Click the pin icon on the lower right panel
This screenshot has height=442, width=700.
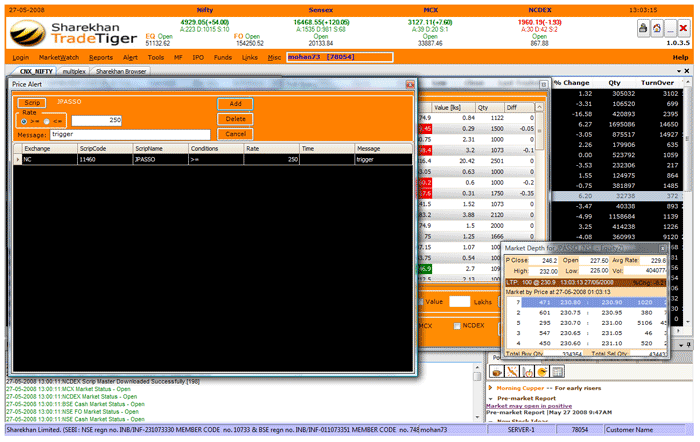[x=689, y=345]
